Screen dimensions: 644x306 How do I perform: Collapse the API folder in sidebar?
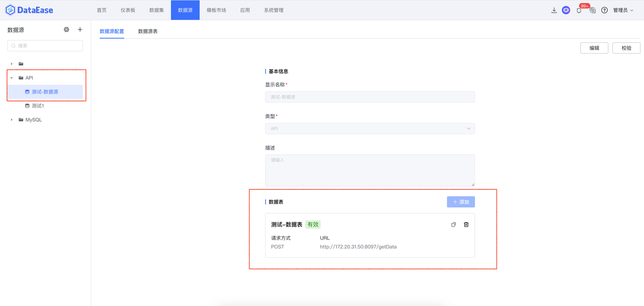(12, 77)
